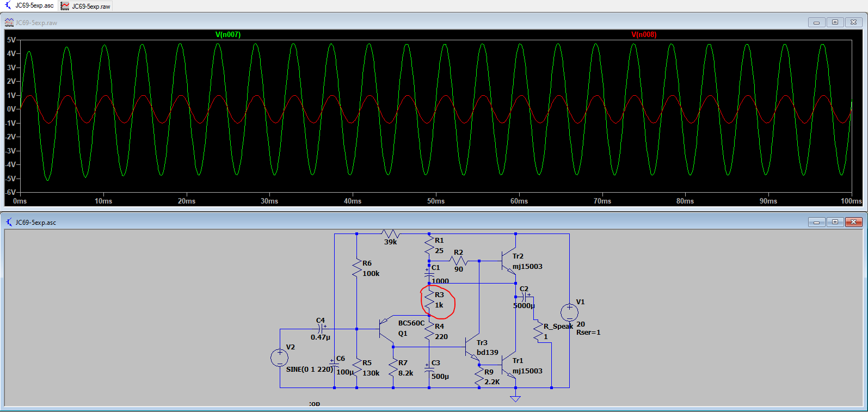Select the green V(n007) trace label

pyautogui.click(x=228, y=34)
